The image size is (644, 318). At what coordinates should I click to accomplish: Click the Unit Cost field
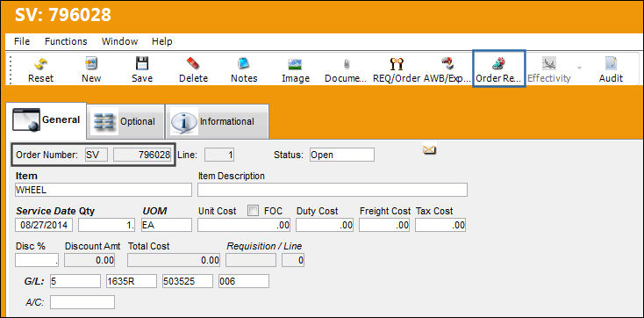pyautogui.click(x=244, y=225)
